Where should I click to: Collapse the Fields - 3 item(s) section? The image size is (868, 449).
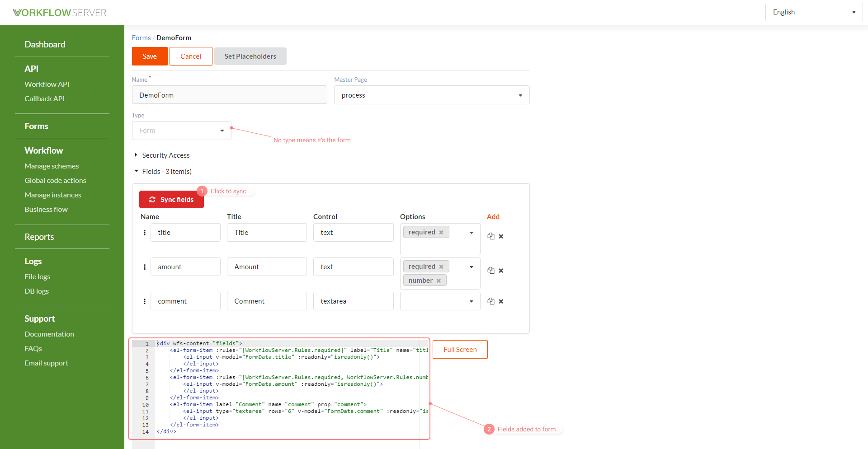coord(163,172)
